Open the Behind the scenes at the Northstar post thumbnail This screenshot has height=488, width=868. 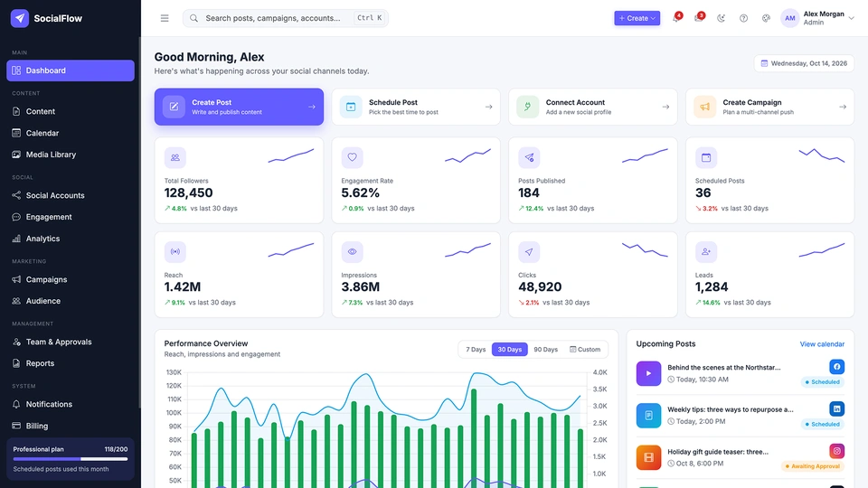pyautogui.click(x=648, y=373)
